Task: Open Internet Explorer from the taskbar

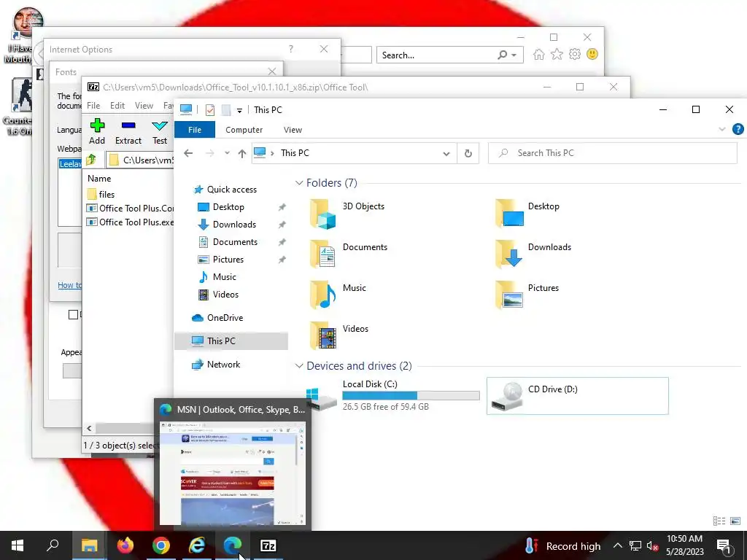Action: (197, 545)
